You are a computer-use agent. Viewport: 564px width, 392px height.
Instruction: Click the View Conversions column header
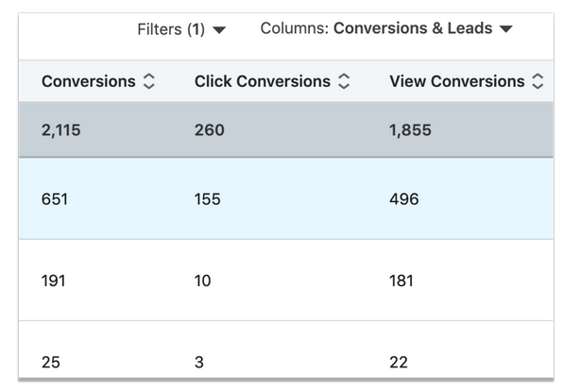(457, 81)
